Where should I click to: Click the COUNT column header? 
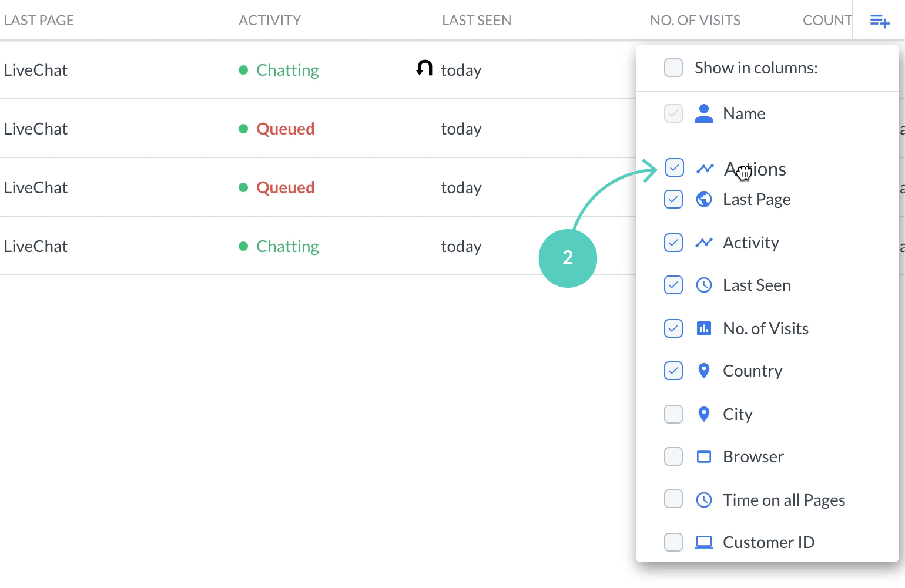click(x=827, y=21)
